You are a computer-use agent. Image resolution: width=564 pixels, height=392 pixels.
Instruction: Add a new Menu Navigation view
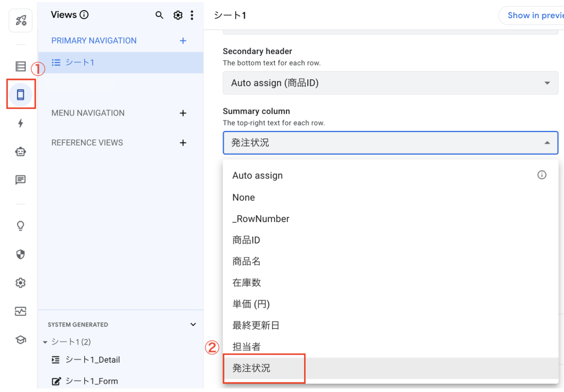coord(183,113)
